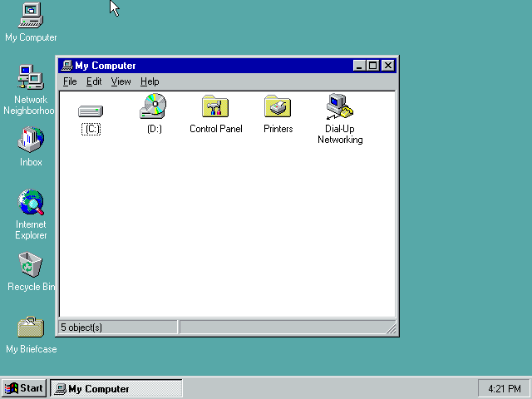Open the Help menu
The width and height of the screenshot is (532, 399).
150,81
